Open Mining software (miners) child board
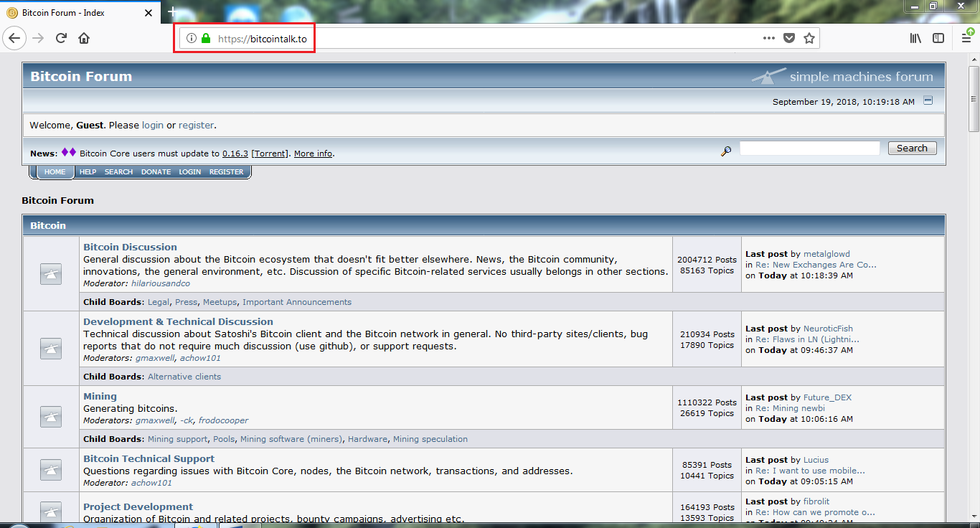Viewport: 980px width, 528px height. point(291,439)
